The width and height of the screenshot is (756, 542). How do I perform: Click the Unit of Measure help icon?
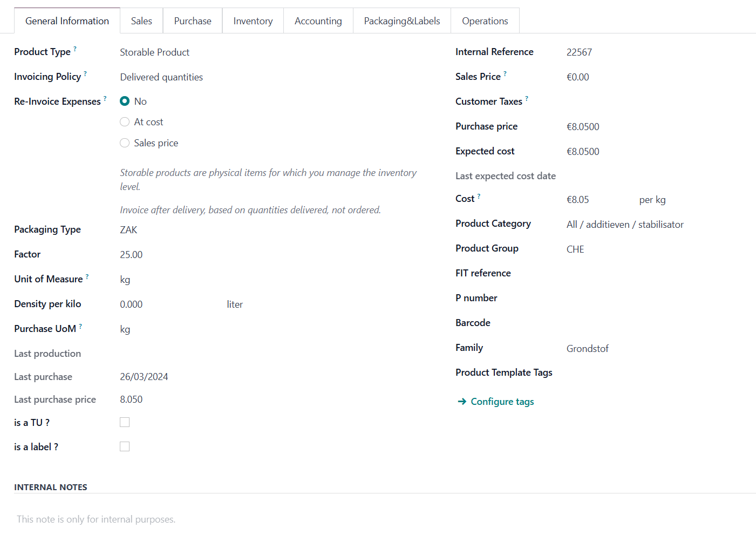(x=87, y=276)
